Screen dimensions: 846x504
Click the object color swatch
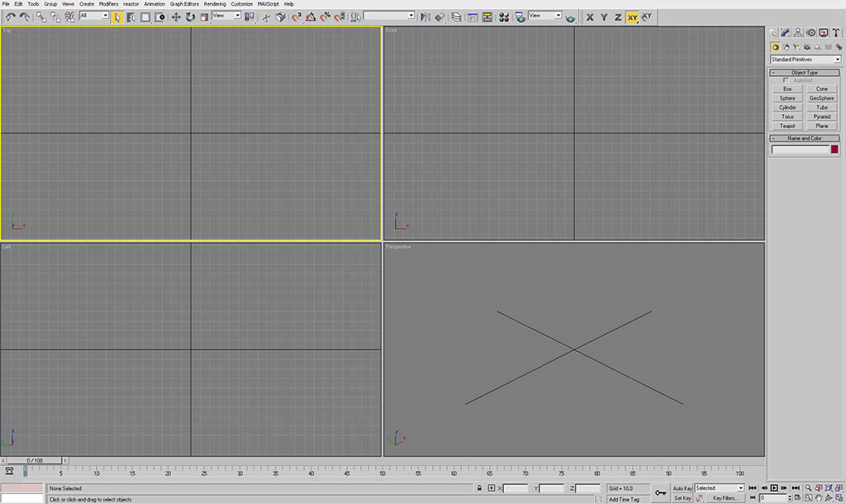(x=834, y=150)
